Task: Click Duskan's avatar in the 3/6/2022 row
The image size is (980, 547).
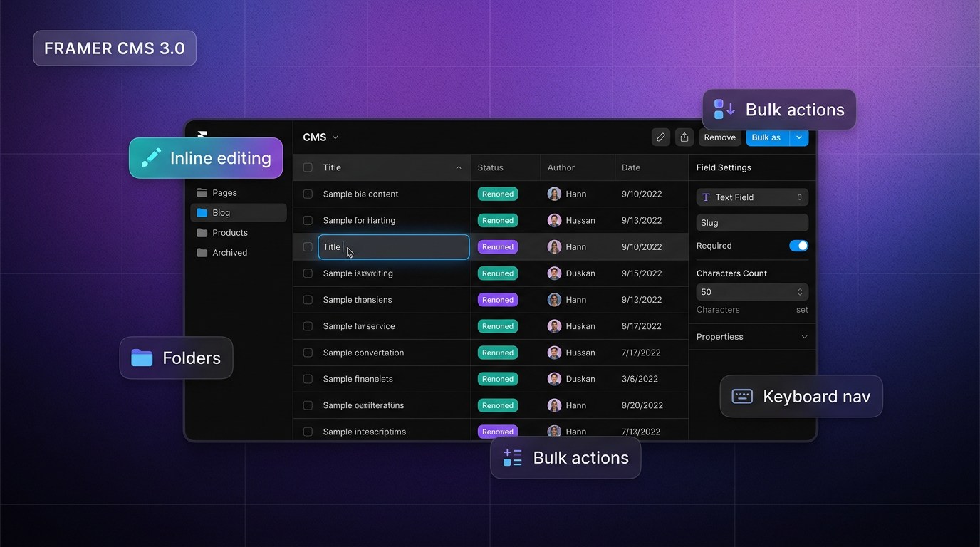Action: point(554,379)
